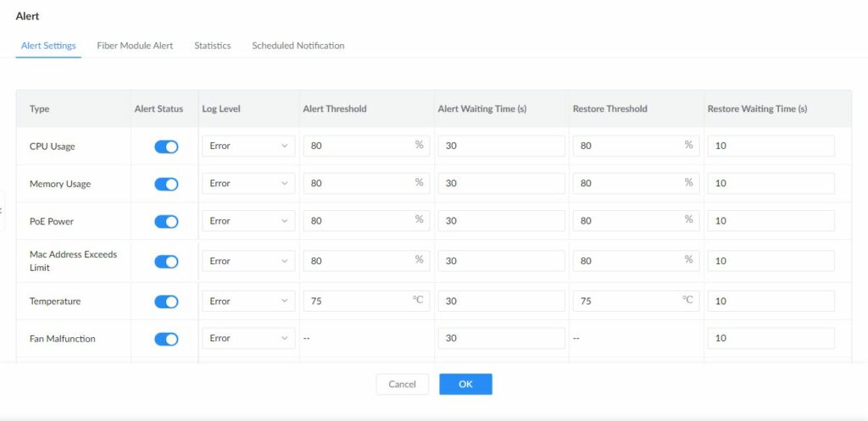Click the Alert dialog title
868x421 pixels.
(28, 16)
